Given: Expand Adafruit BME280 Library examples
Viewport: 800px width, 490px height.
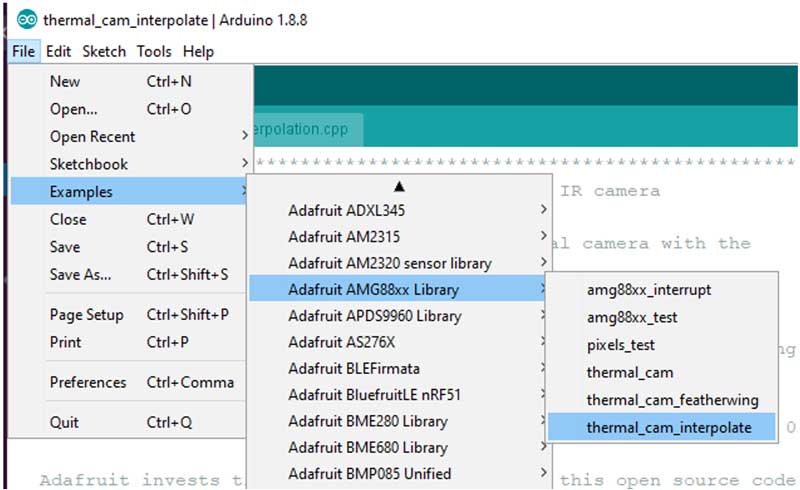Looking at the screenshot, I should 367,421.
